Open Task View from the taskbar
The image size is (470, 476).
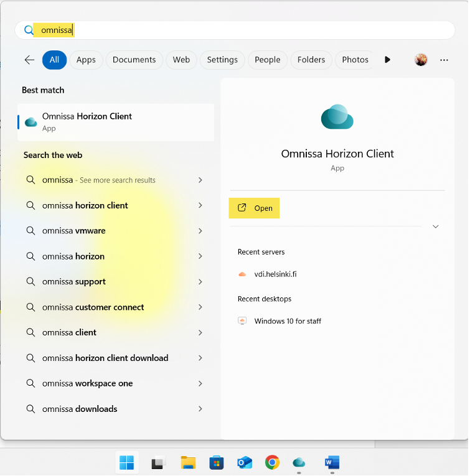pyautogui.click(x=158, y=463)
